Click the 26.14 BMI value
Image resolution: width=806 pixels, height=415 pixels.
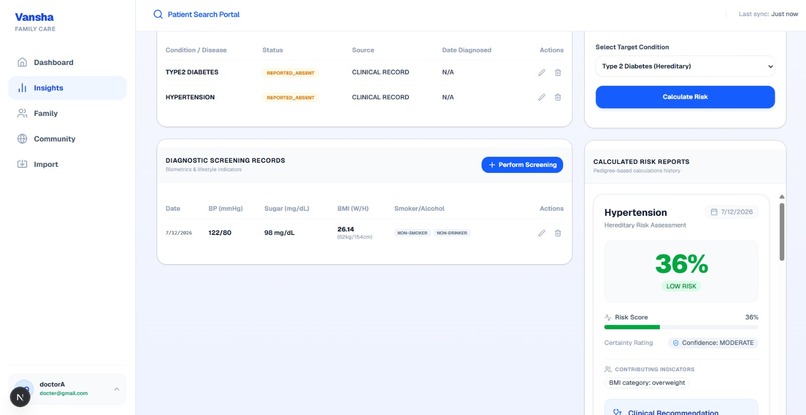[x=345, y=229]
